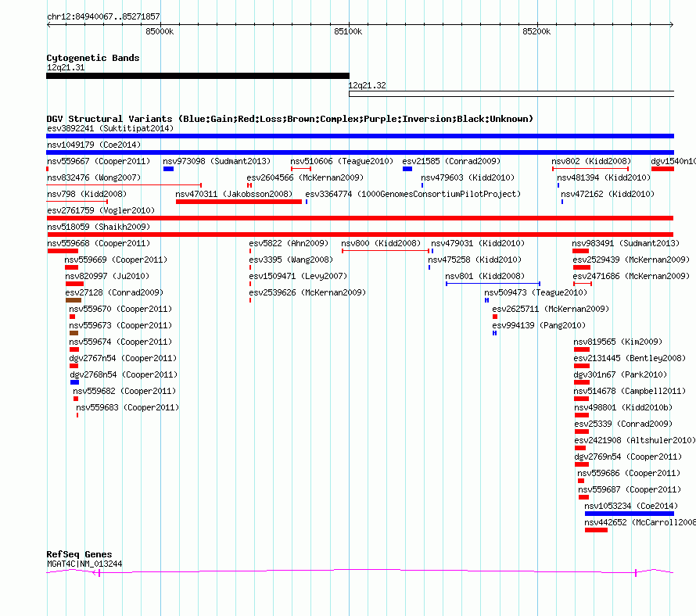The width and height of the screenshot is (696, 616).
Task: Select the esv2539626 (McKernan2009) label
Action: [x=307, y=292]
